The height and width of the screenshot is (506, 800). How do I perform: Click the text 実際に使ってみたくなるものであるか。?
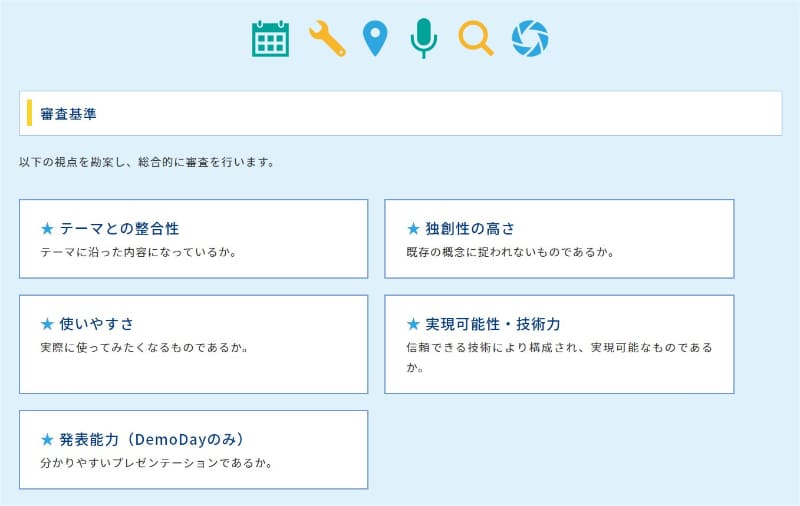point(144,347)
